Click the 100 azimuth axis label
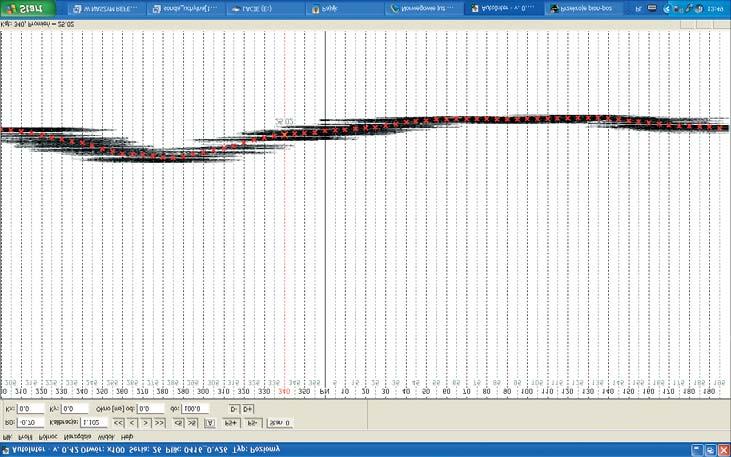The width and height of the screenshot is (731, 457). (x=527, y=391)
